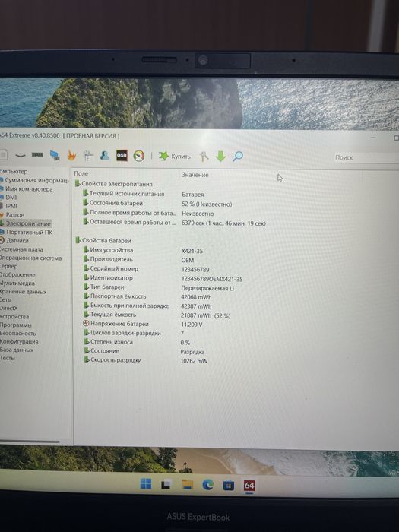
Task: Click the user profile toolbar icon
Action: pyautogui.click(x=105, y=155)
